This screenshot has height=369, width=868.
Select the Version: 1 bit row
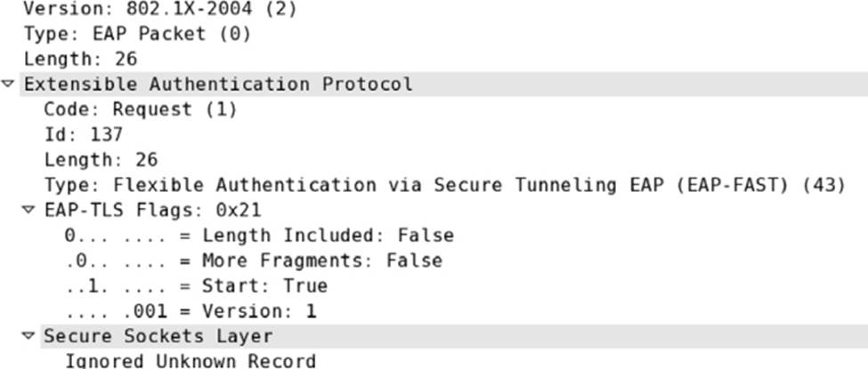(191, 311)
